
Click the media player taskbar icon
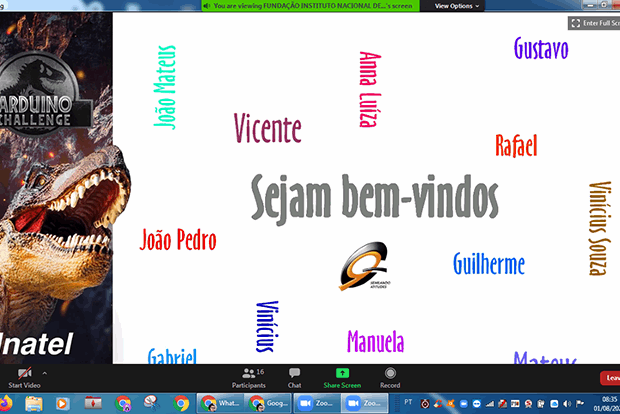click(x=62, y=403)
